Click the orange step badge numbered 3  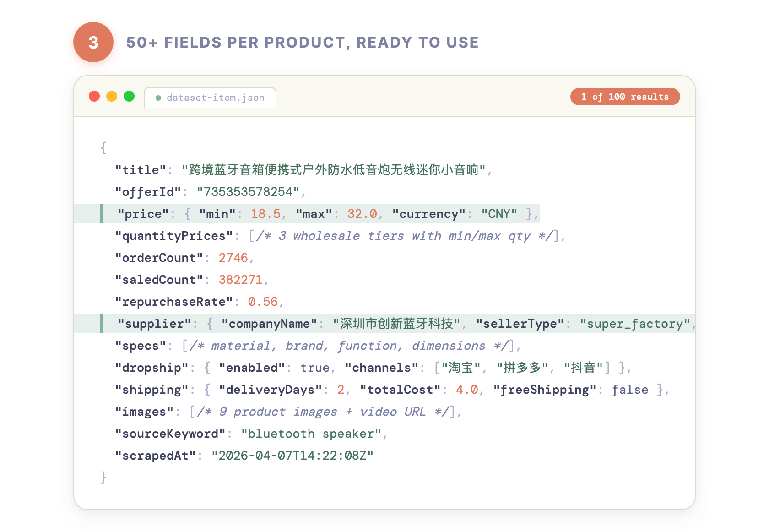[x=93, y=42]
